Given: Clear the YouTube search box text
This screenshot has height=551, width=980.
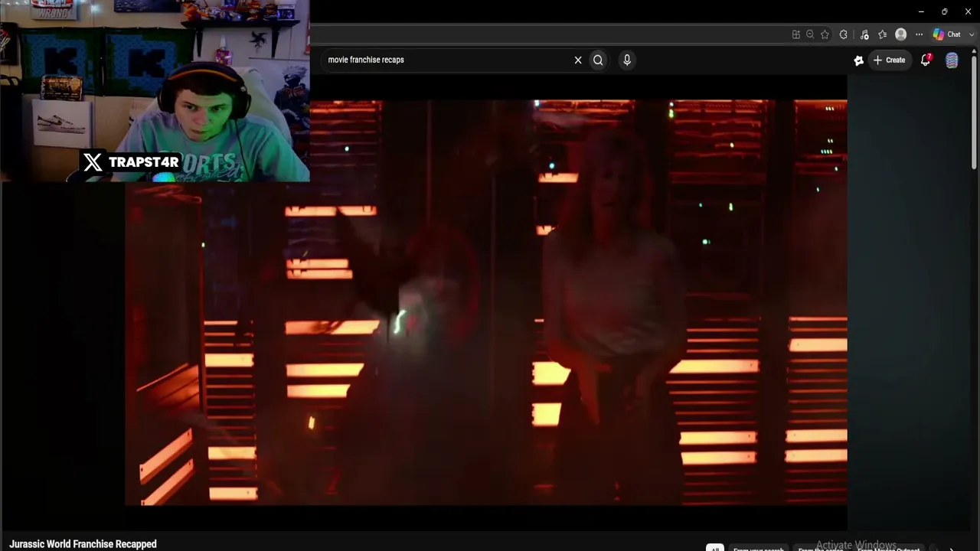Looking at the screenshot, I should pyautogui.click(x=578, y=60).
